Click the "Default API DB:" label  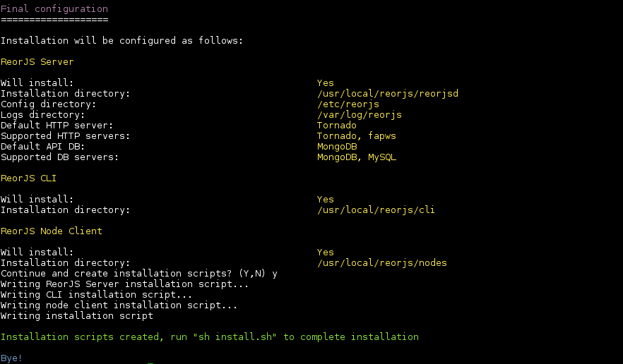pos(43,147)
